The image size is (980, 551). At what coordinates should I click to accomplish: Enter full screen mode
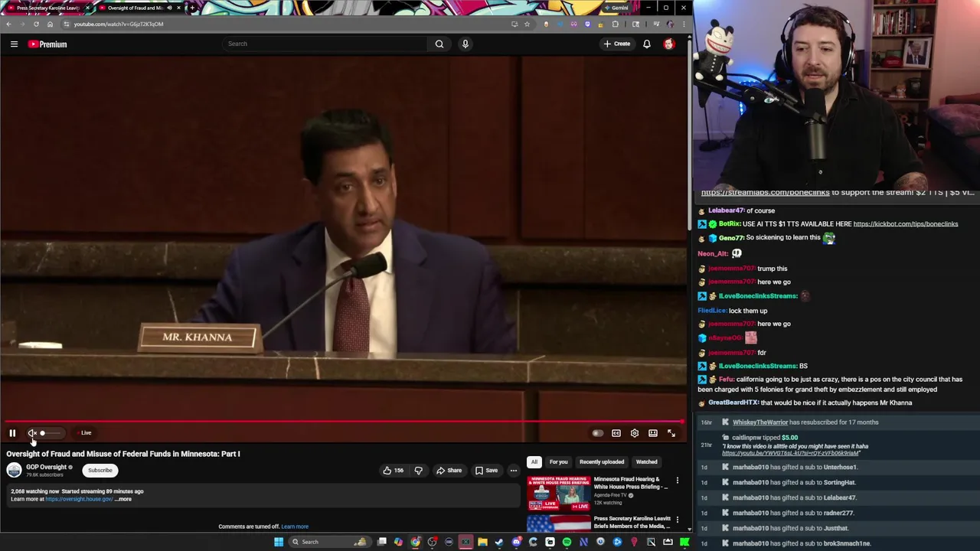coord(671,433)
